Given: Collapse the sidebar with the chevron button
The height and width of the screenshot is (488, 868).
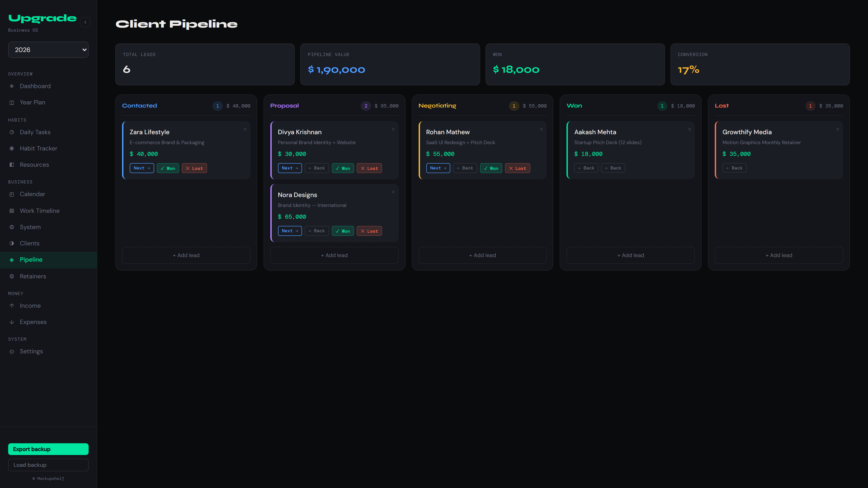Looking at the screenshot, I should coord(85,22).
